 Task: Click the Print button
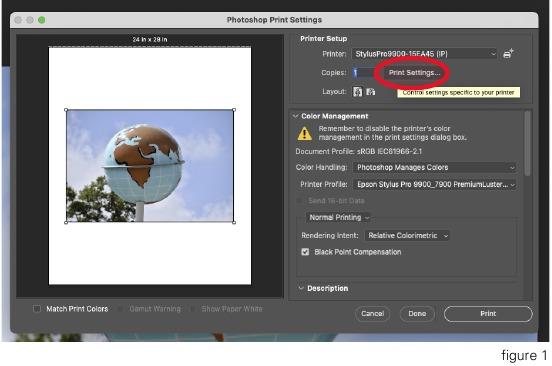click(488, 314)
